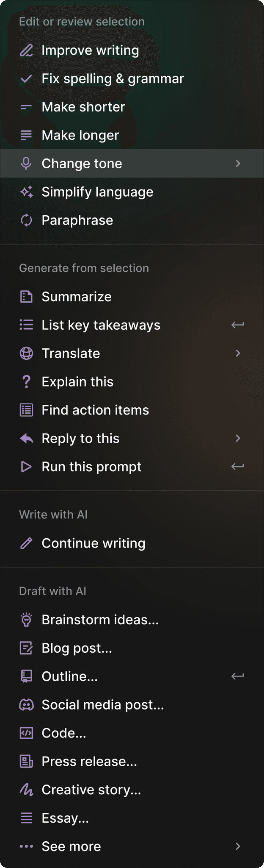Viewport: 264px width, 868px height.
Task: Select Fix spelling & grammar option
Action: click(x=113, y=78)
